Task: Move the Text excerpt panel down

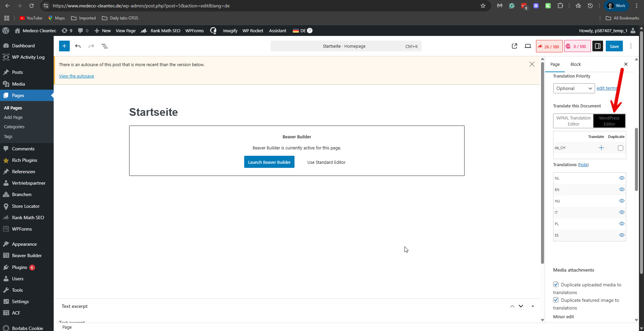Action: (521, 306)
